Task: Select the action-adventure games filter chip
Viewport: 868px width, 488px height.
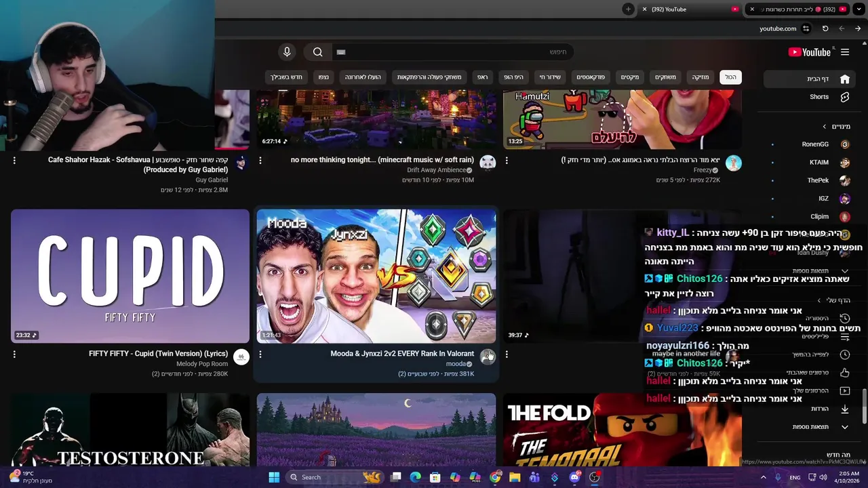Action: click(x=429, y=77)
